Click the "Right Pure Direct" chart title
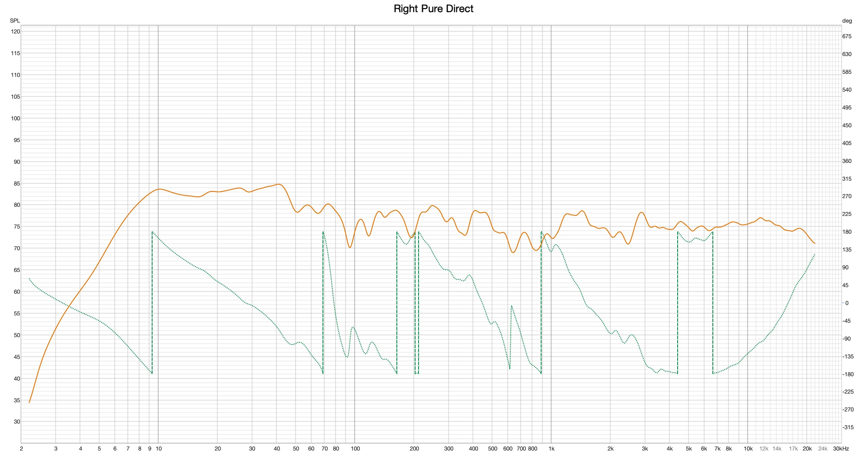Screen dimensions: 868x454 point(433,9)
